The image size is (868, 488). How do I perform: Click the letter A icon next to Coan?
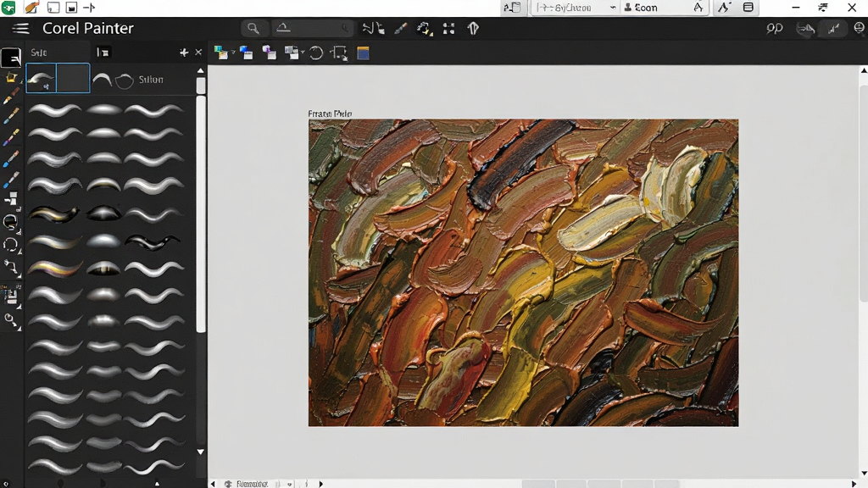click(698, 8)
